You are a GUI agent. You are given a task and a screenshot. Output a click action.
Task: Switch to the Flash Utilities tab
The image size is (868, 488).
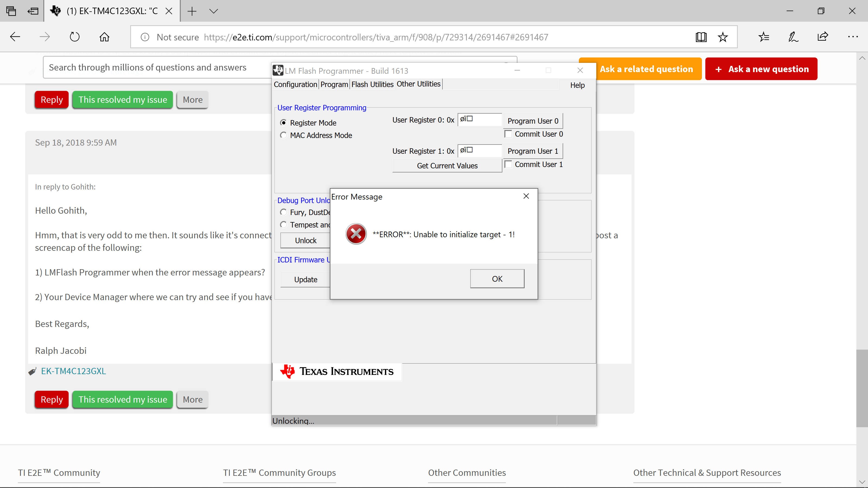pos(372,84)
